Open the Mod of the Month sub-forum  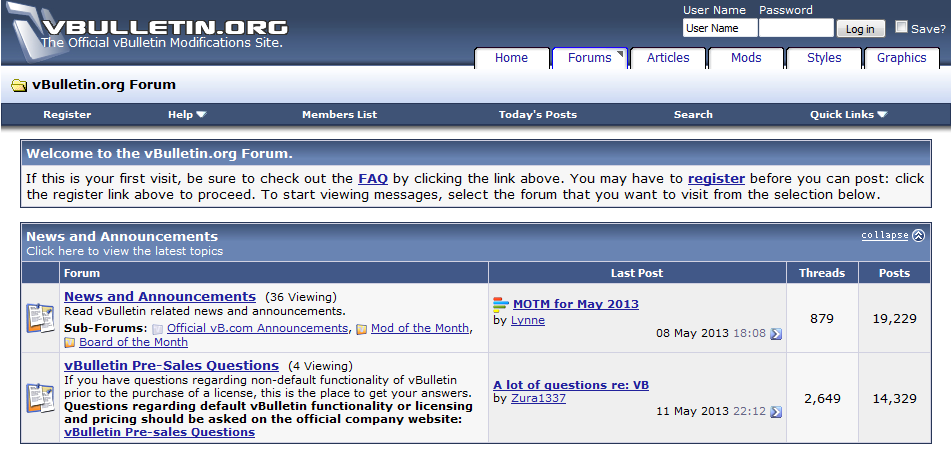click(x=420, y=328)
